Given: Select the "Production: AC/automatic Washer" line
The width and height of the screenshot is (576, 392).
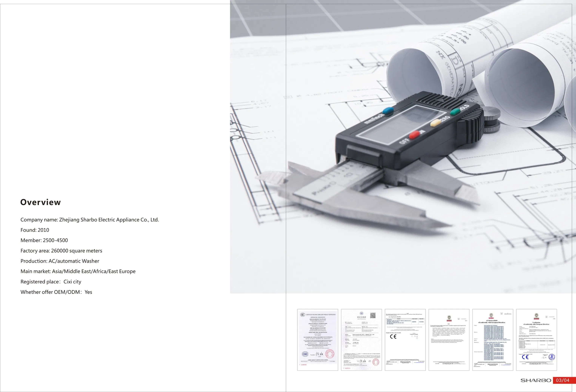Looking at the screenshot, I should pos(60,261).
